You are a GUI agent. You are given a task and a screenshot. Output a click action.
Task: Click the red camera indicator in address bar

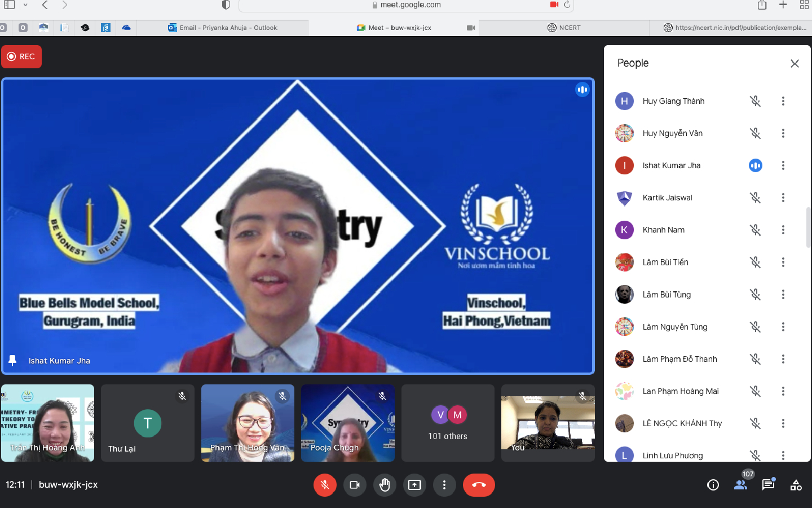[554, 5]
